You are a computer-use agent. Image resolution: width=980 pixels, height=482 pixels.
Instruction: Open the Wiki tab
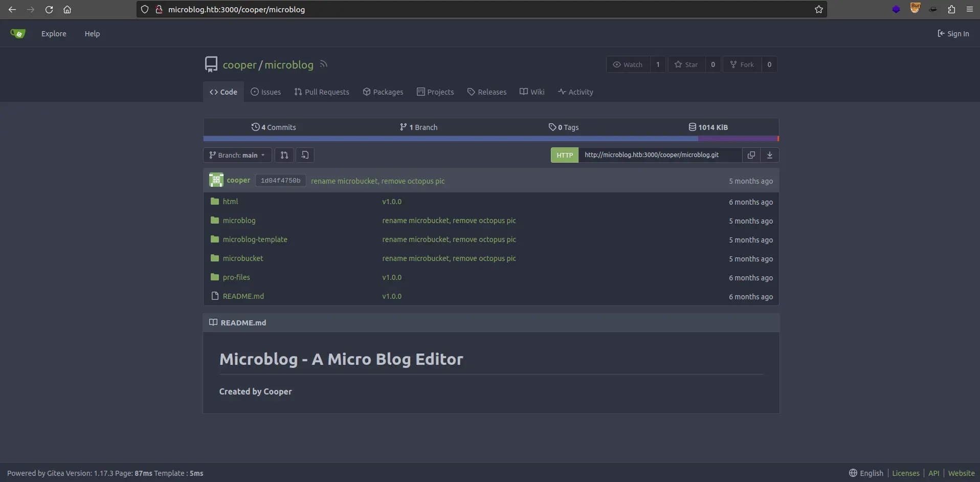pyautogui.click(x=532, y=92)
